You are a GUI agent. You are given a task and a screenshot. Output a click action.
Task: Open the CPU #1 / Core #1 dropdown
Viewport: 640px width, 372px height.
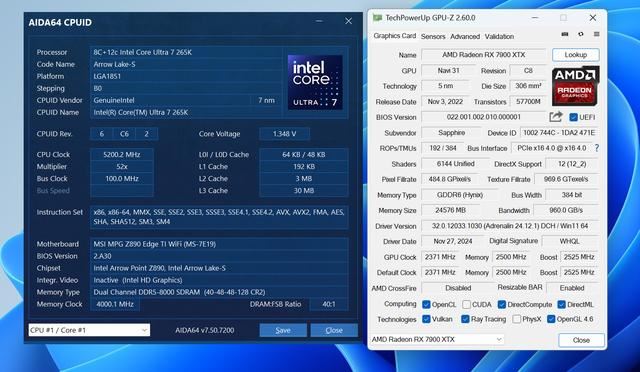[x=89, y=330]
